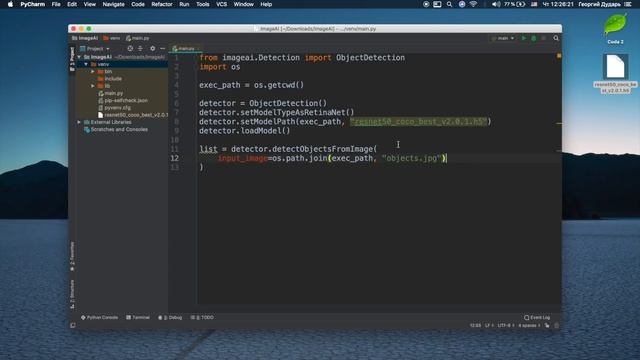The height and width of the screenshot is (360, 640).
Task: Toggle the Structure side tool tab
Action: pyautogui.click(x=72, y=294)
